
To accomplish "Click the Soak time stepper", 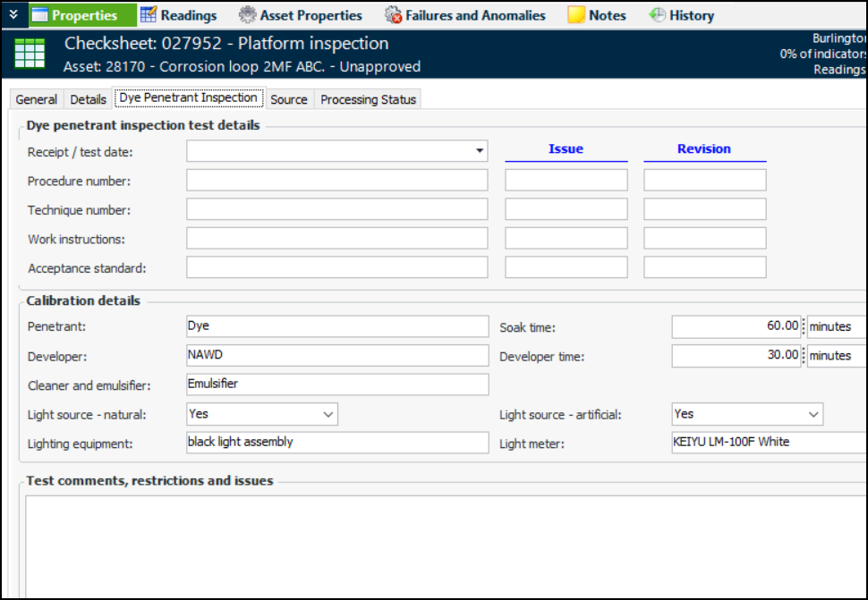I will [x=804, y=326].
